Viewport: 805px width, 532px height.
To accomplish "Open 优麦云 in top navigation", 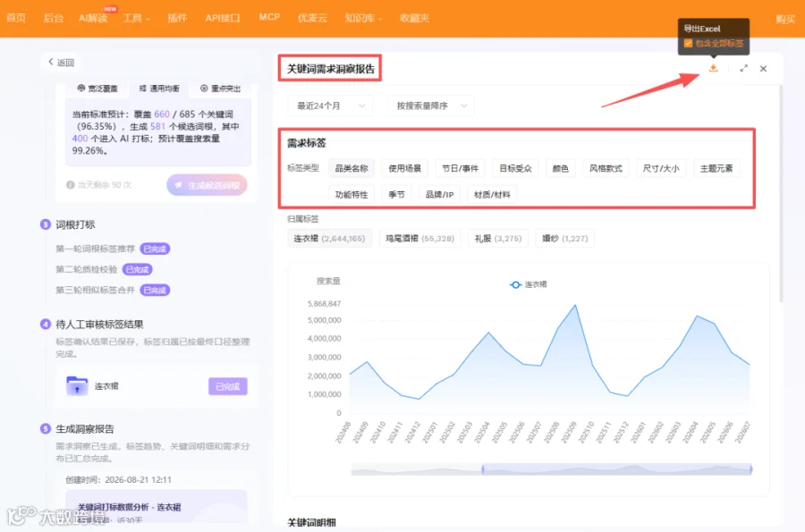I will coord(312,18).
